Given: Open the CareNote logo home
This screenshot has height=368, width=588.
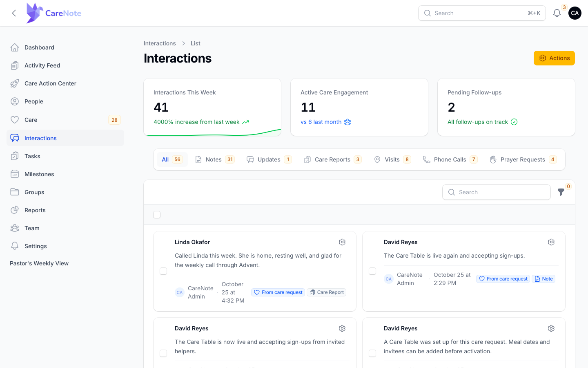Looking at the screenshot, I should tap(53, 13).
